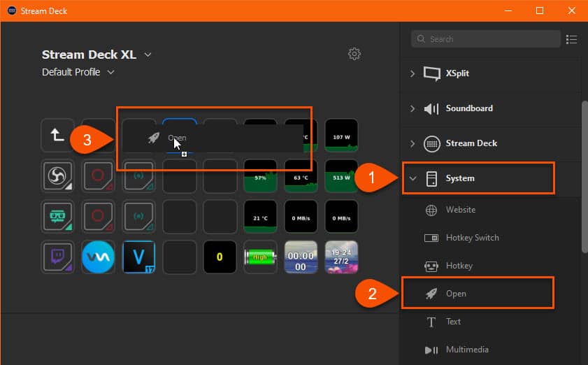Open the Stream Deck XL device dropdown

point(148,55)
